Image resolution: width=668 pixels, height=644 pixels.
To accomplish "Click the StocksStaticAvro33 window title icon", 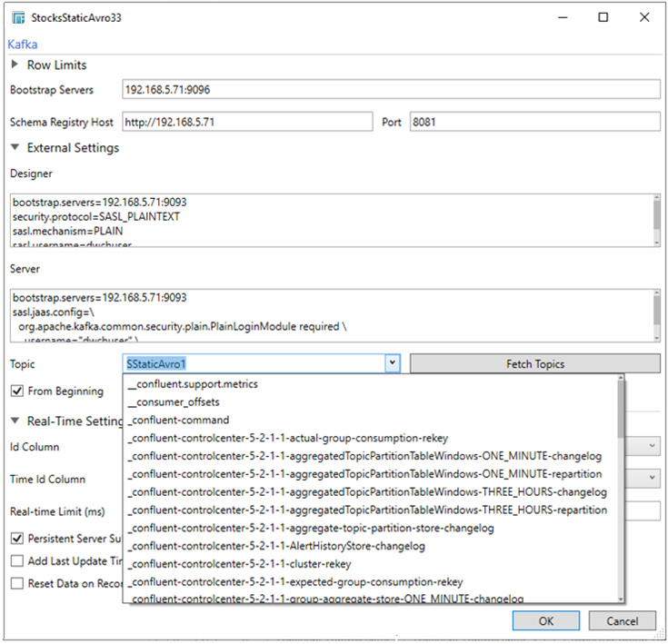I will (17, 17).
